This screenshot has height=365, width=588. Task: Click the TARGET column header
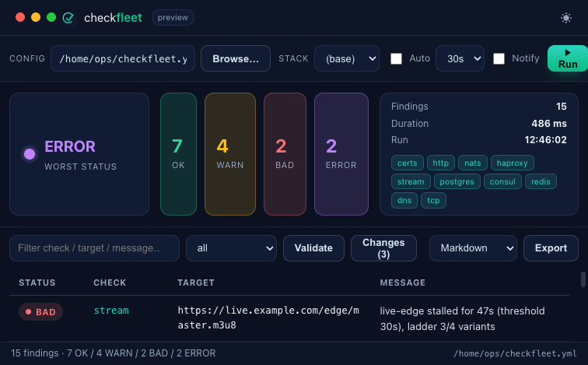click(x=196, y=283)
